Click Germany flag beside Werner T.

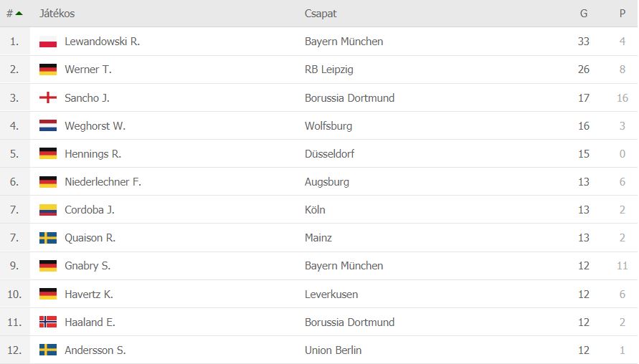tap(48, 70)
